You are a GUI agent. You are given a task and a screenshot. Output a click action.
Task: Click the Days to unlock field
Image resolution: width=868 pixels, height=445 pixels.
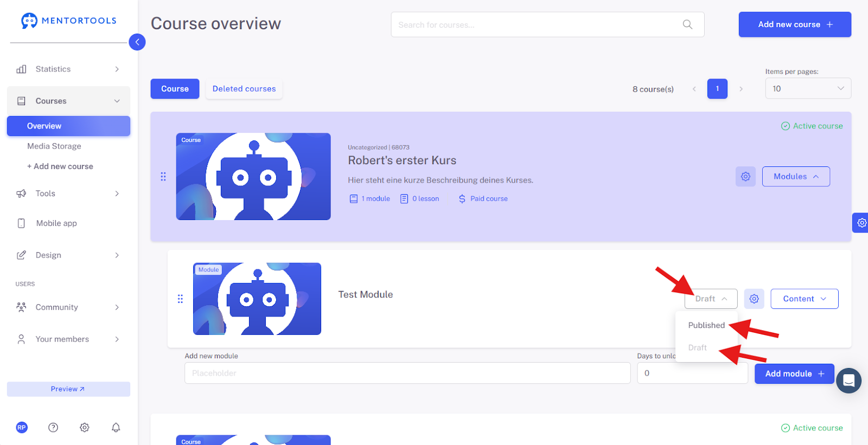click(x=692, y=373)
